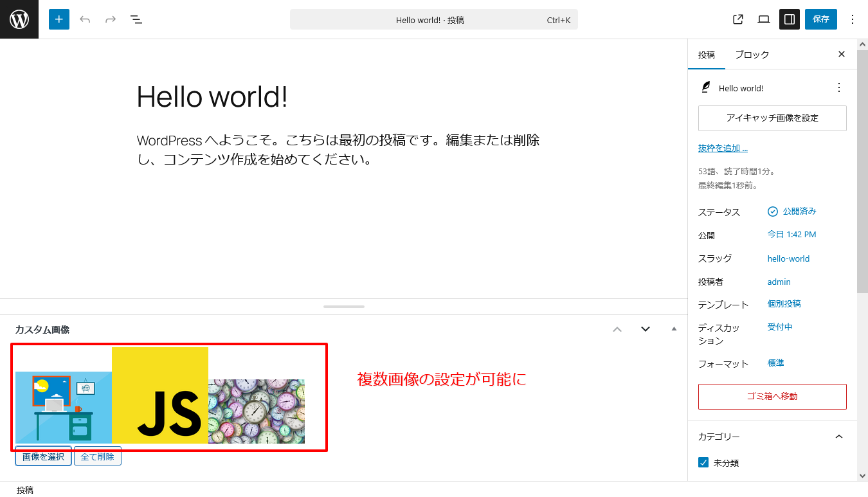
Task: Open the editor options three-dot menu
Action: coord(853,19)
